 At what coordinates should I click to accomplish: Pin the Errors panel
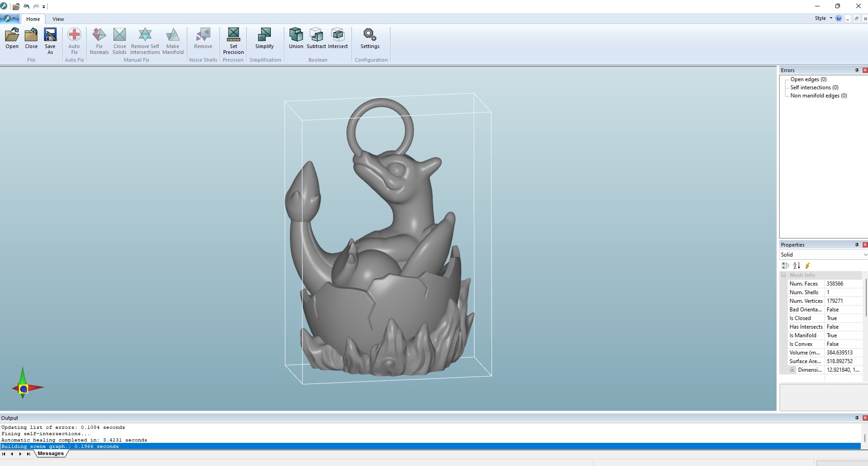[x=857, y=70]
